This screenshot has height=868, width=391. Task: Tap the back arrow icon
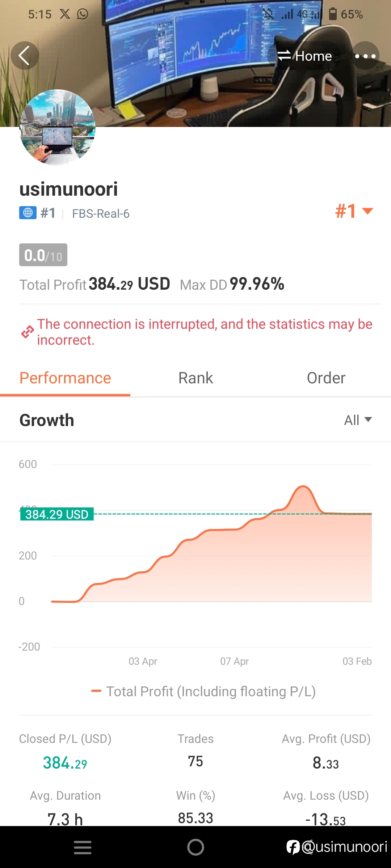coord(25,56)
